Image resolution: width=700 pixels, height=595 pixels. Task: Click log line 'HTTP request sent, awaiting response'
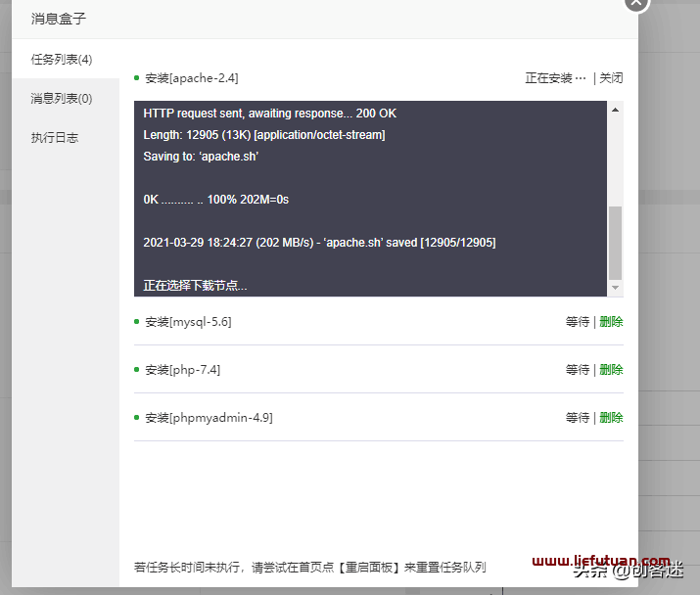click(x=269, y=114)
